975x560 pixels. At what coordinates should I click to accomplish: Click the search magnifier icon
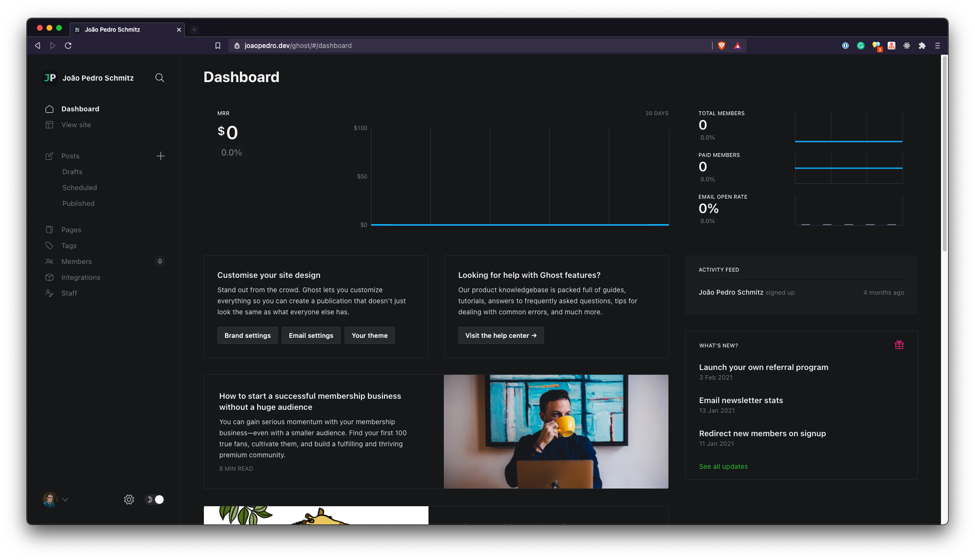click(159, 77)
